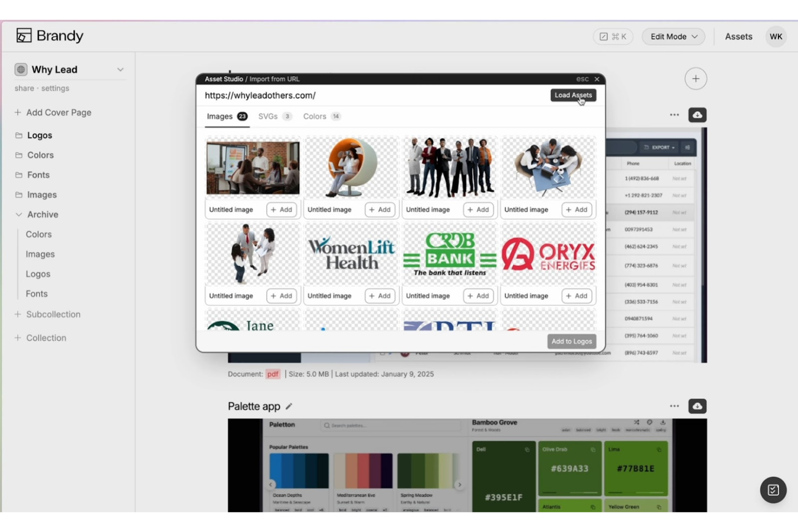Add the CRDB Bank logo image
The height and width of the screenshot is (532, 798).
478,296
